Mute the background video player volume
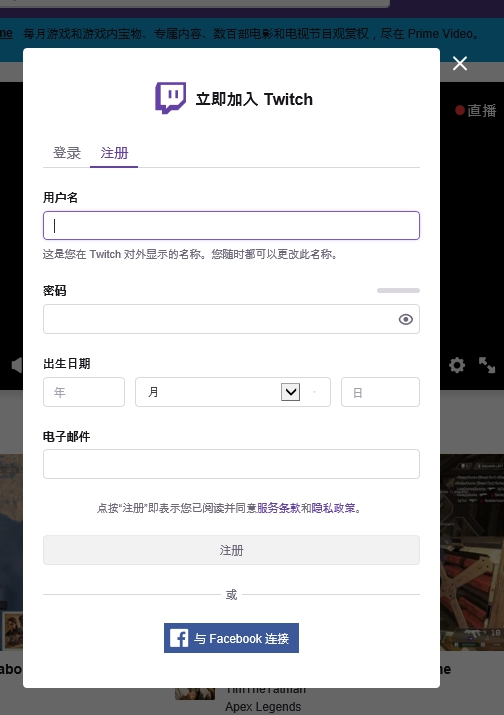The image size is (504, 715). pos(16,365)
